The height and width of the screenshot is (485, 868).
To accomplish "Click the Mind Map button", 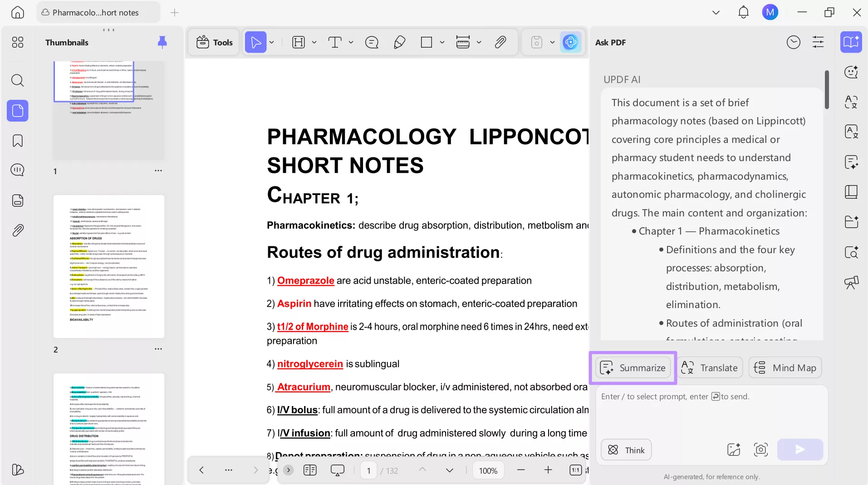I will click(x=785, y=367).
